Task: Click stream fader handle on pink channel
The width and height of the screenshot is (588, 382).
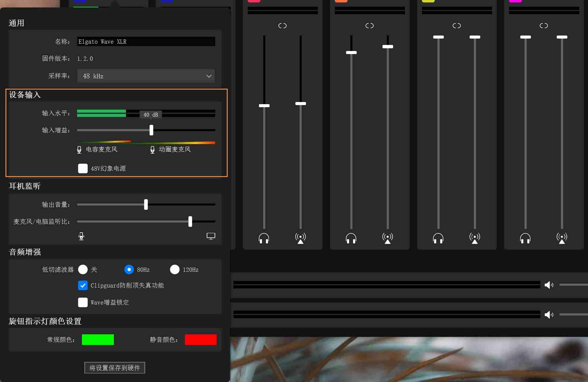Action: click(301, 104)
